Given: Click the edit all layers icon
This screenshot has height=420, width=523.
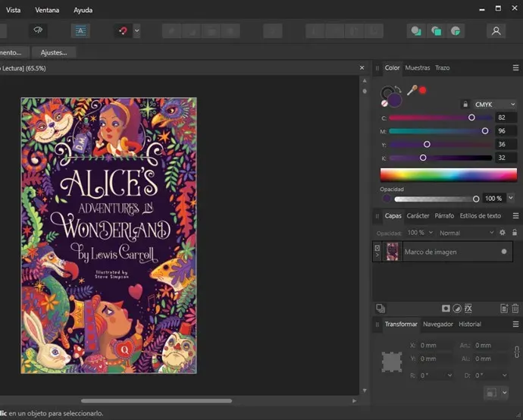Looking at the screenshot, I should pos(381,309).
